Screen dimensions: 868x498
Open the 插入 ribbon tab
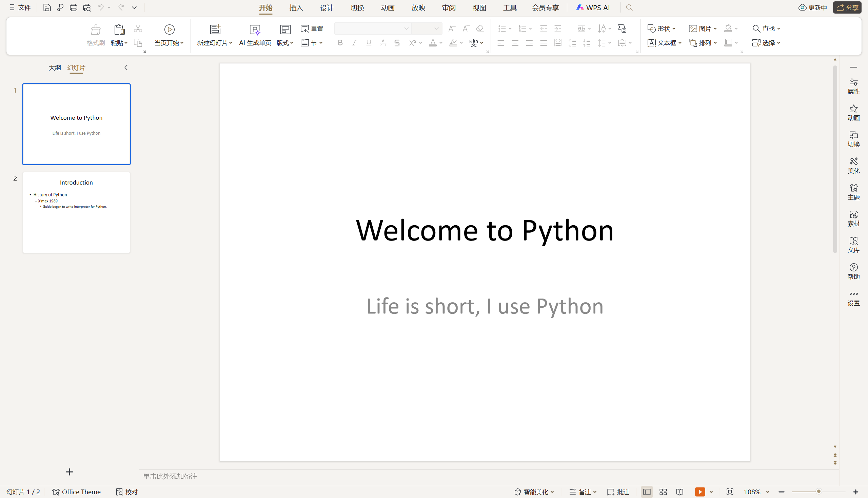(296, 7)
